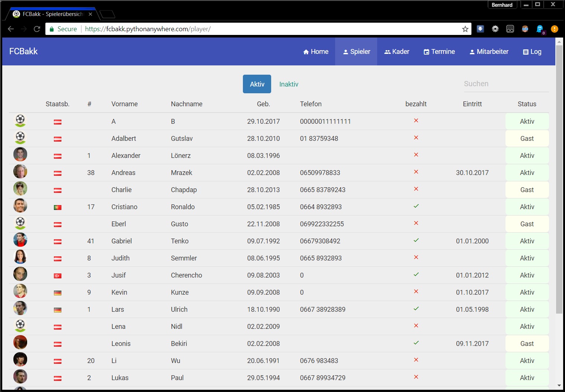Click the orange alert icon in browser toolbar
The width and height of the screenshot is (565, 392).
click(554, 29)
